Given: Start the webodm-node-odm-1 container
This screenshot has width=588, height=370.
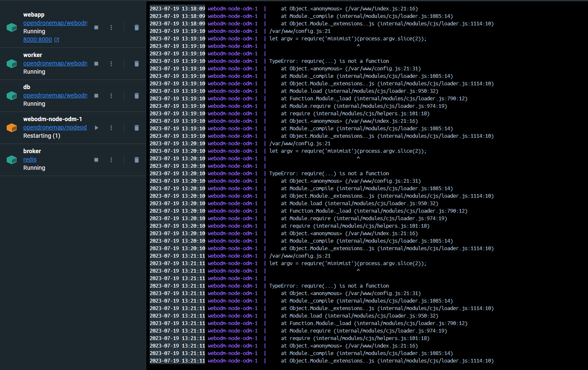Looking at the screenshot, I should click(x=96, y=127).
